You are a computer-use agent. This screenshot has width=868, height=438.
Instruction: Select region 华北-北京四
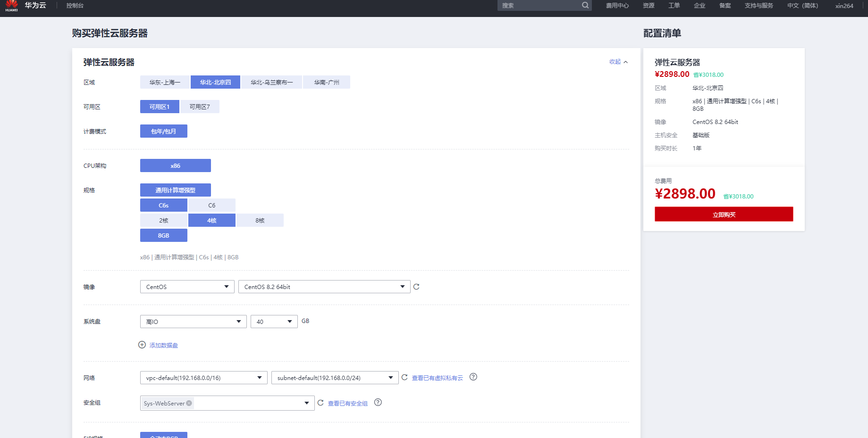[x=215, y=82]
